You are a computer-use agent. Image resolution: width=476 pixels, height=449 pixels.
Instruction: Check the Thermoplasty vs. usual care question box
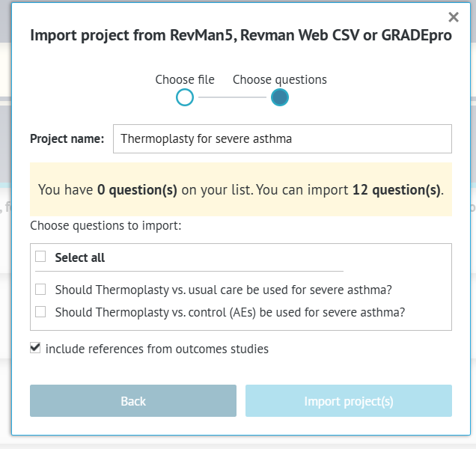pyautogui.click(x=40, y=290)
